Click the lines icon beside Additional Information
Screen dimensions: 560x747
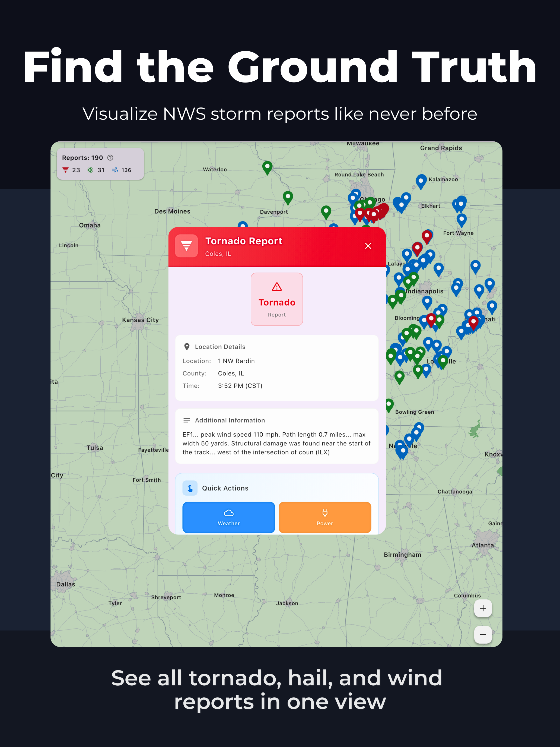(187, 420)
